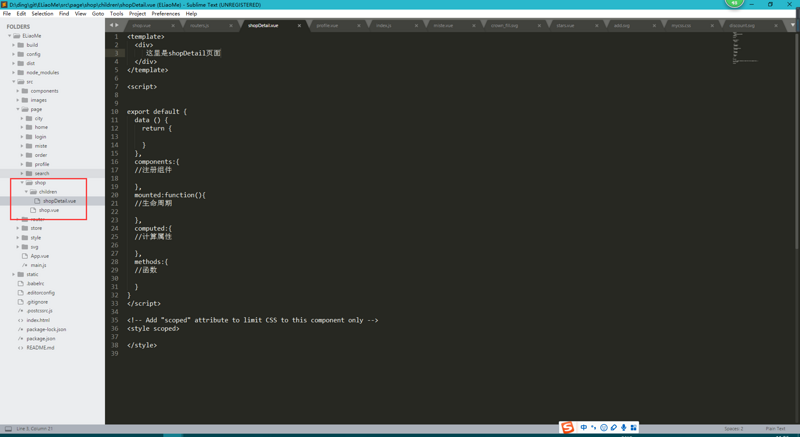Click the config folder icon

(21, 54)
